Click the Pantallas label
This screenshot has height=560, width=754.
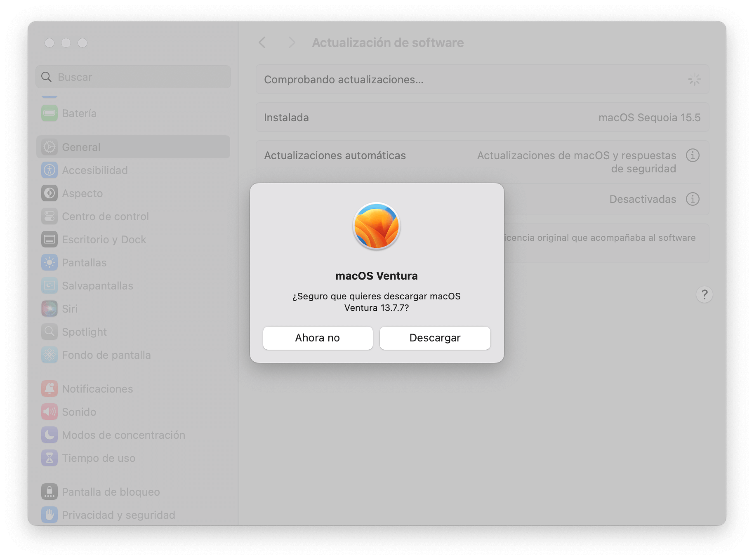pyautogui.click(x=84, y=263)
